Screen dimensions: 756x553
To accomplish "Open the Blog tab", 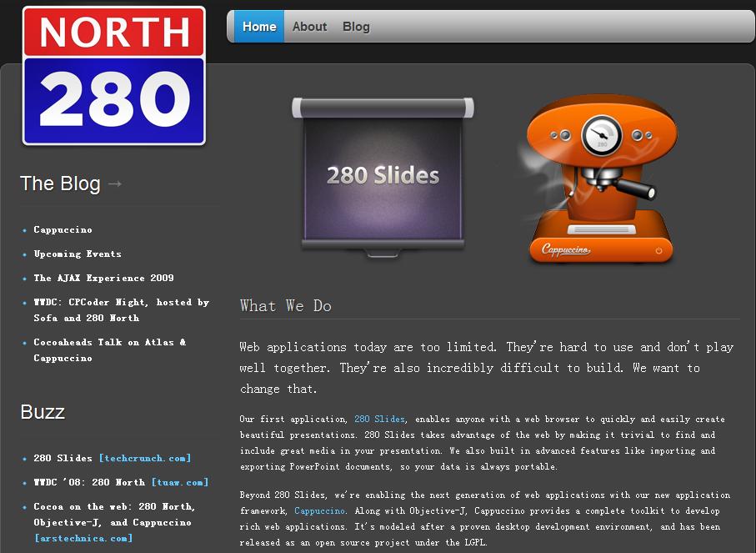I will point(356,27).
